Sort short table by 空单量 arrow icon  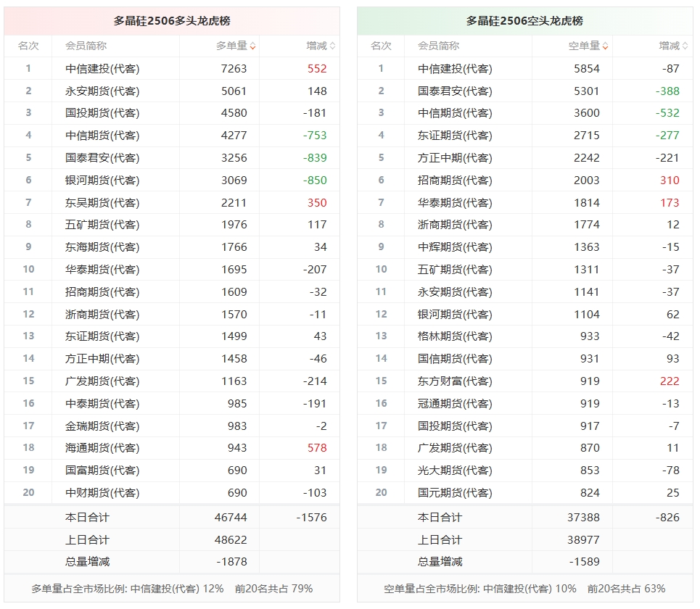click(x=606, y=46)
